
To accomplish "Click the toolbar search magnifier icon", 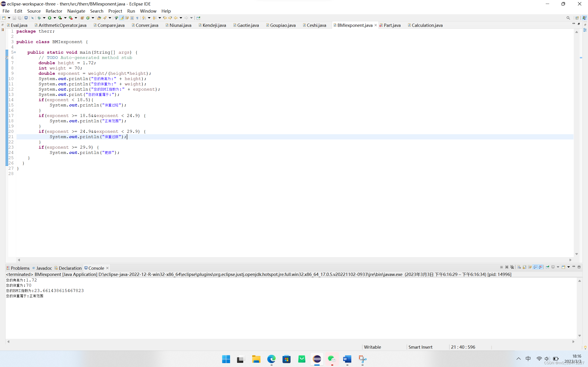I will tap(568, 18).
